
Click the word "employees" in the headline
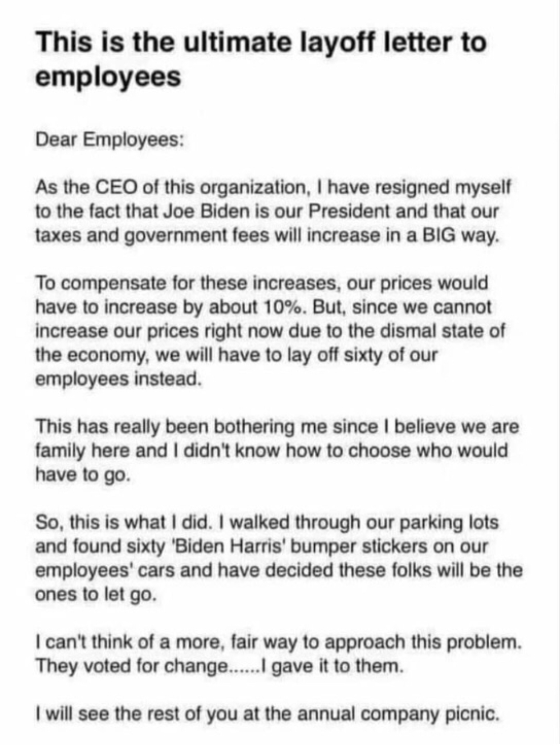click(108, 77)
